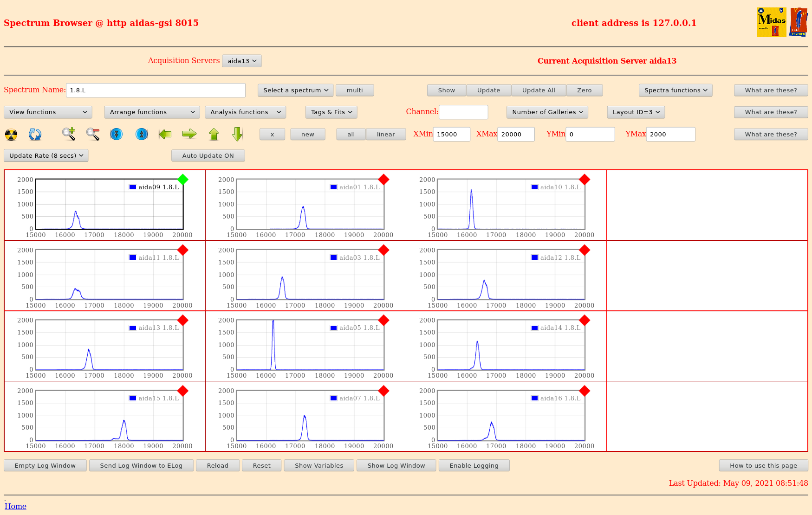
Task: Click the blue legend swatch for aida05
Action: pyautogui.click(x=333, y=328)
